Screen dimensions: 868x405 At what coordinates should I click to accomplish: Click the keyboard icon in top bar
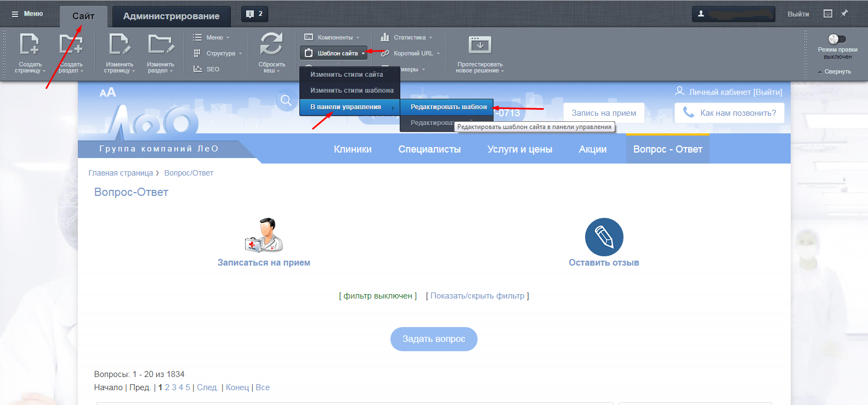828,14
